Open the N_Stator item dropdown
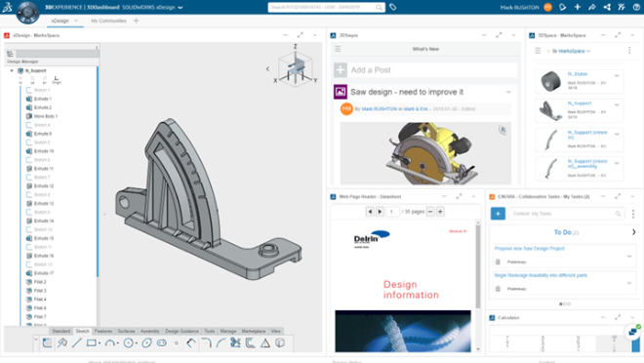 click(617, 75)
